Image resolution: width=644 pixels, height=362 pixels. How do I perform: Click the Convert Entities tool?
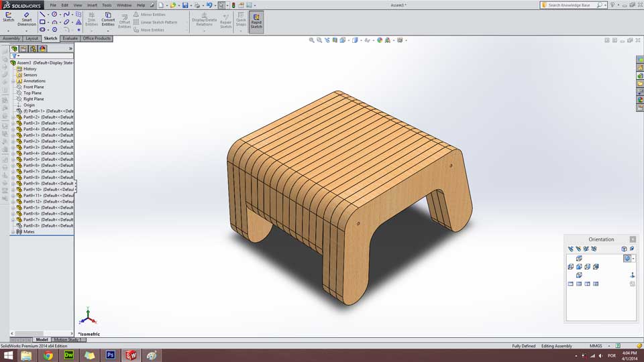108,19
